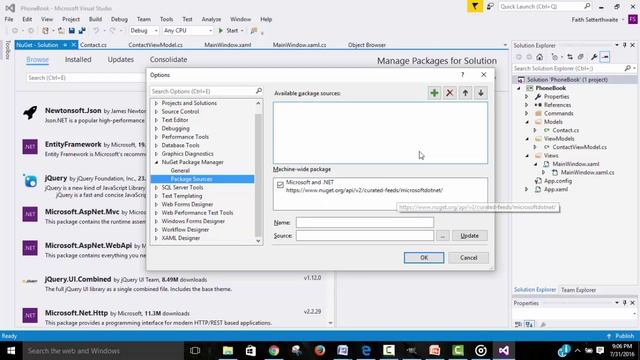Image resolution: width=640 pixels, height=360 pixels.
Task: Click Search the web and Windows box
Action: (x=102, y=351)
